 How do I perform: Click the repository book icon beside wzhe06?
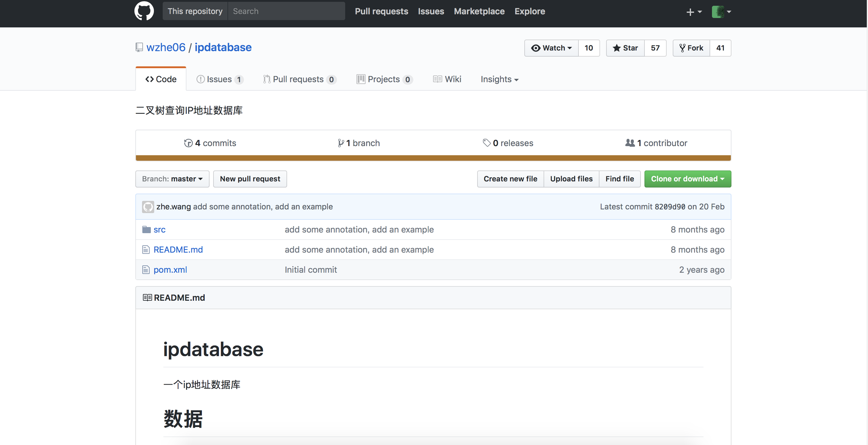(x=139, y=47)
